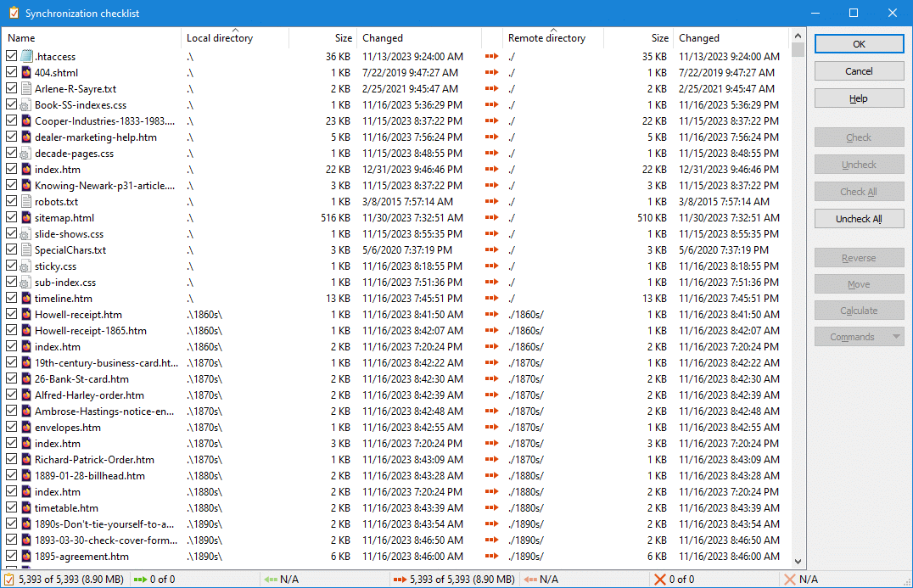This screenshot has width=913, height=588.
Task: Sort by the Remote directory column header
Action: 546,38
